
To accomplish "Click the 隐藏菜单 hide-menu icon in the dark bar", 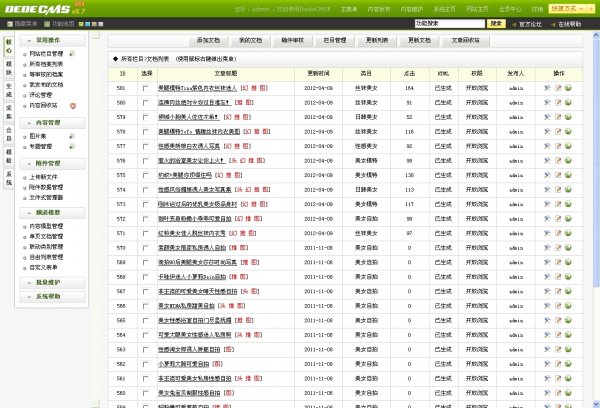I will (10, 24).
